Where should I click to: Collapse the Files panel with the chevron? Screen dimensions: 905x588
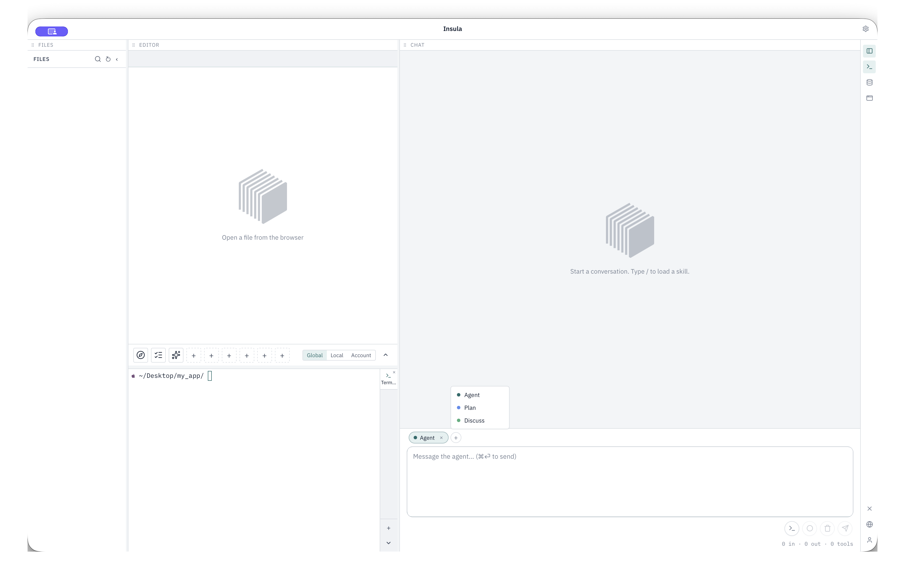(x=117, y=59)
